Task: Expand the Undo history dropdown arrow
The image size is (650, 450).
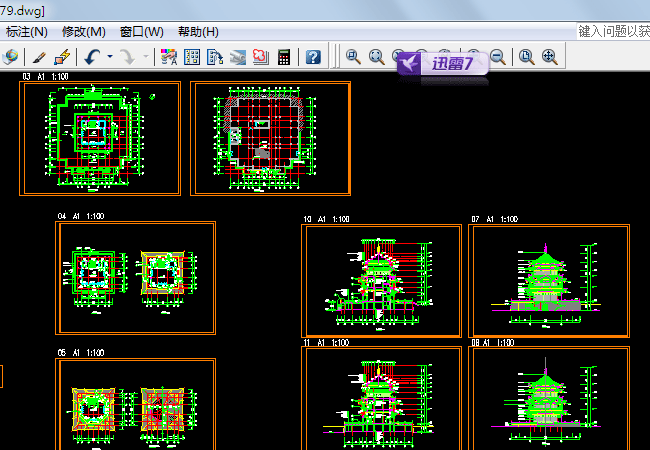Action: tap(109, 57)
